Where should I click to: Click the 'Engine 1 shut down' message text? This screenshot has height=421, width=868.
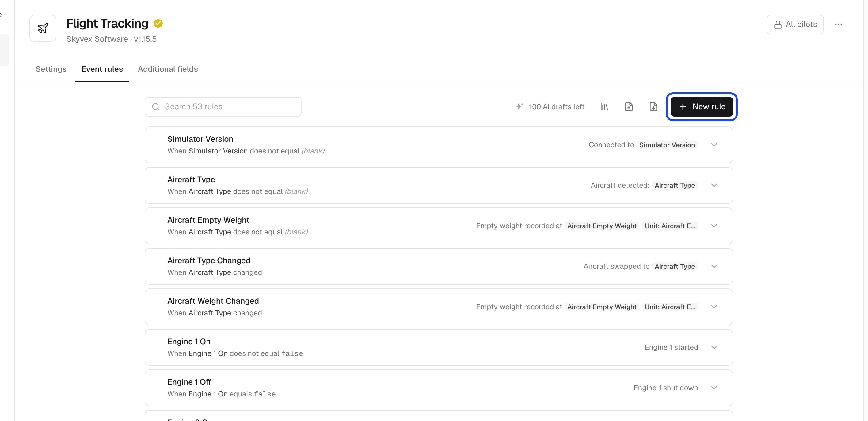tap(665, 388)
